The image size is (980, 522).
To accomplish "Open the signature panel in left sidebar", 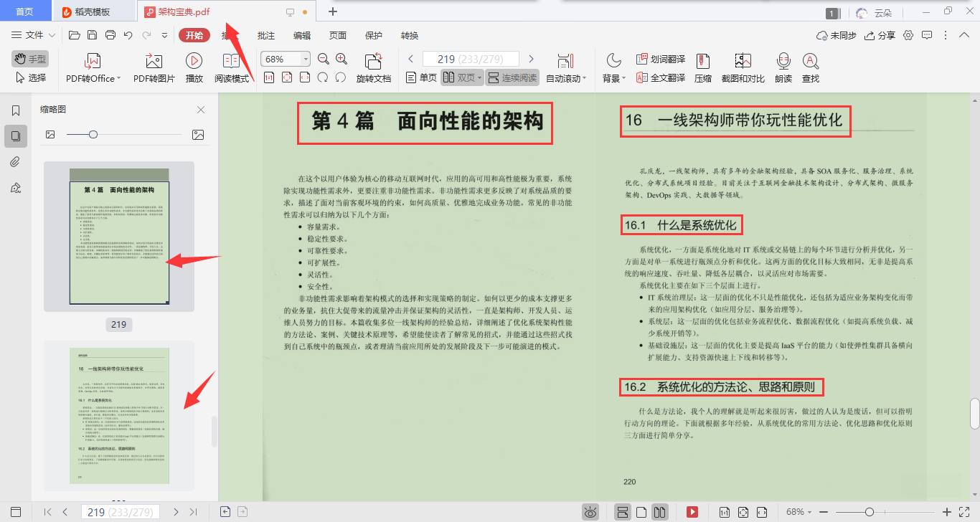I will pos(15,188).
